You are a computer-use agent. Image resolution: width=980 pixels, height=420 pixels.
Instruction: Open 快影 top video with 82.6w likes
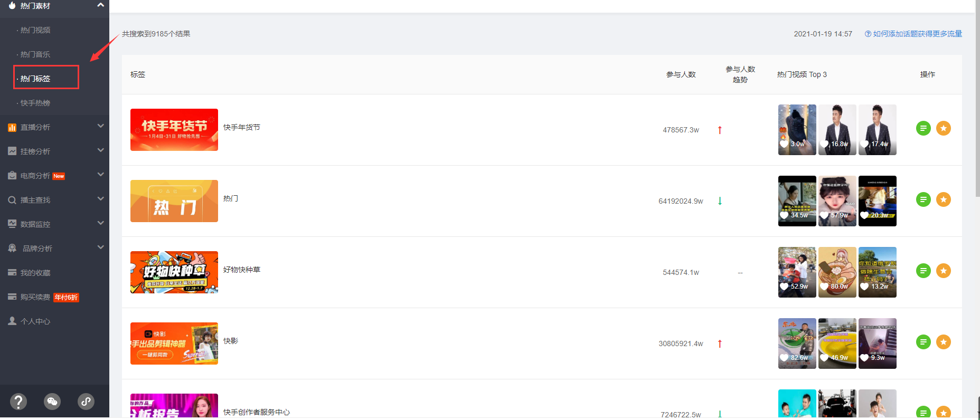(x=797, y=343)
